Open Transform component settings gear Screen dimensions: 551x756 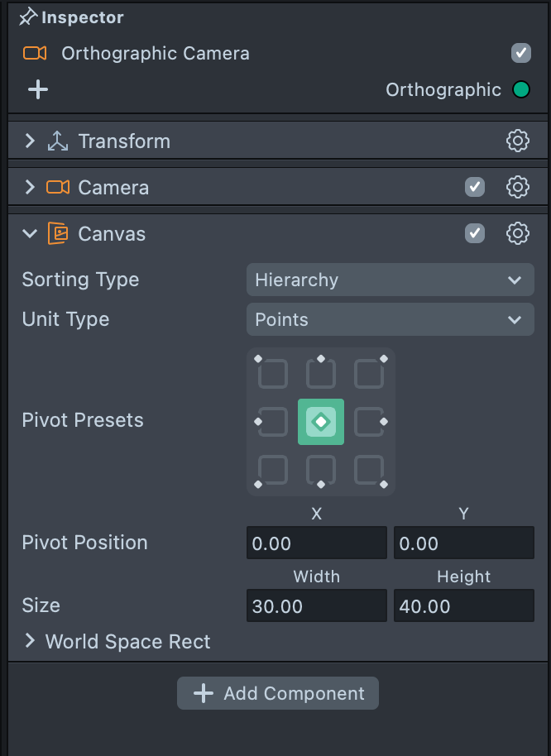click(x=517, y=141)
